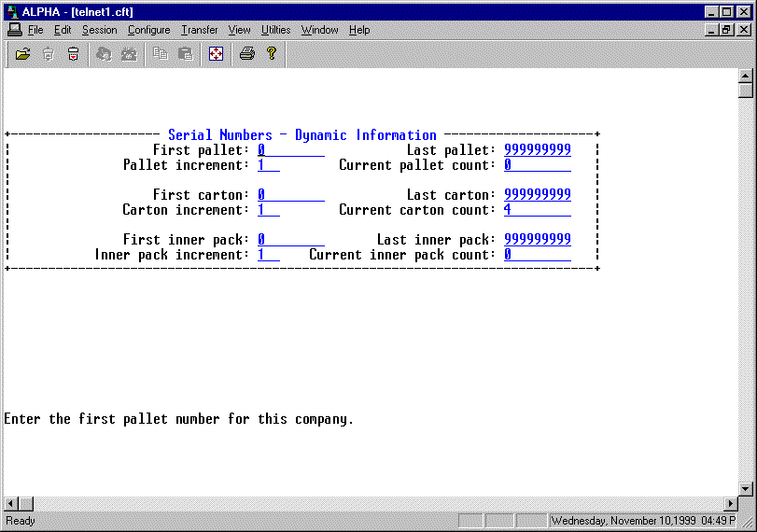The height and width of the screenshot is (532, 757).
Task: Click the Open folder toolbar icon
Action: click(23, 54)
